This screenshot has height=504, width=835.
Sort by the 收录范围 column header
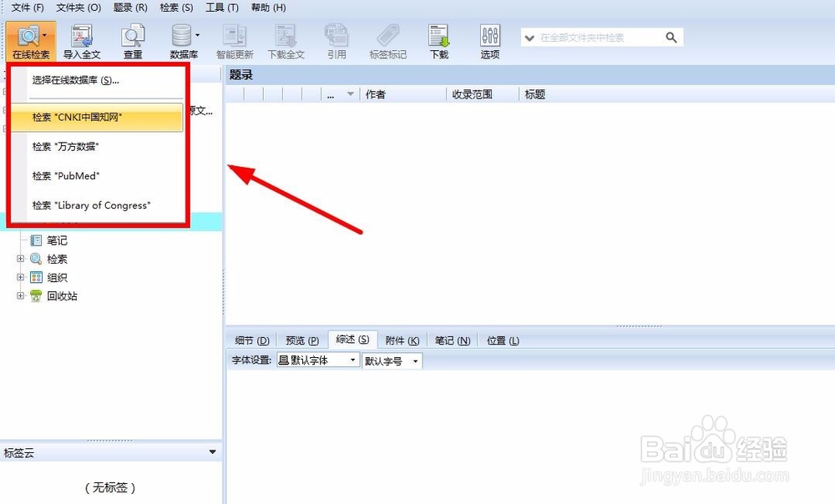pos(483,94)
